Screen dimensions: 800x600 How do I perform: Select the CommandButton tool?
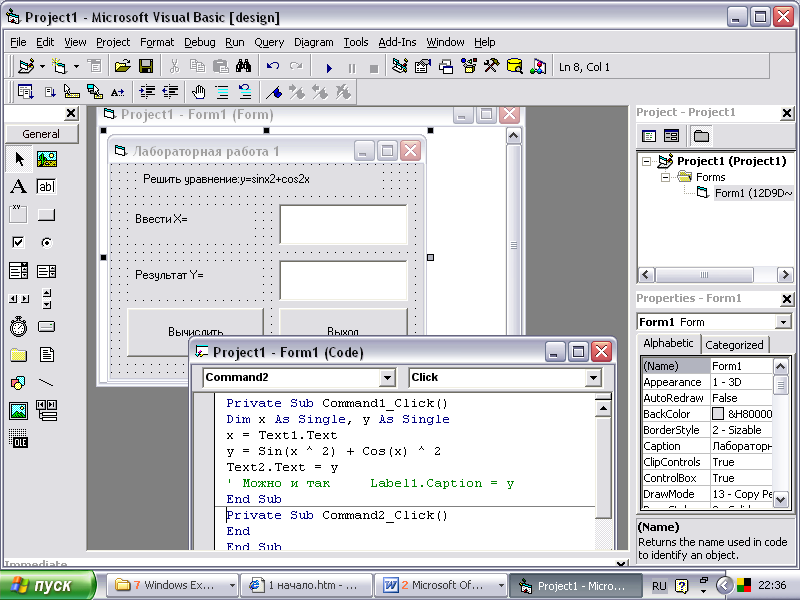46,215
